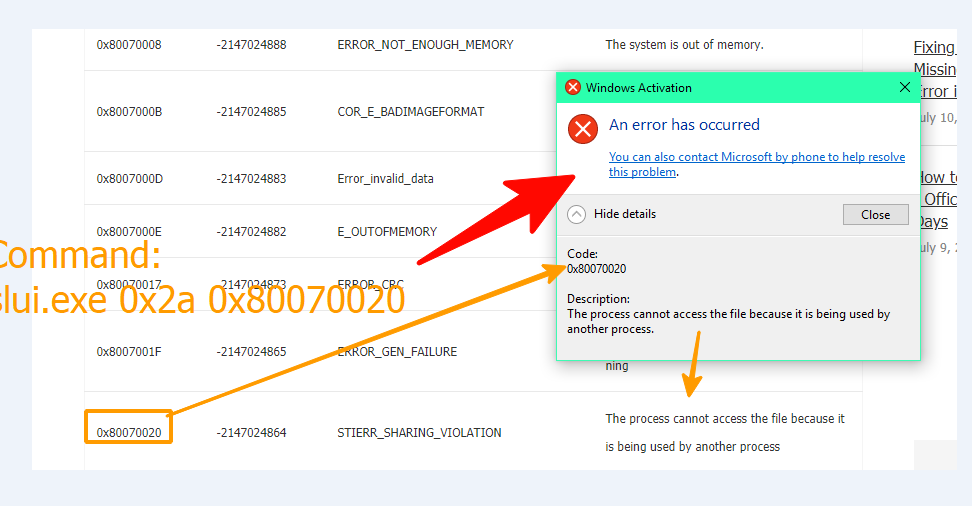Viewport: 972px width, 506px height.
Task: Click the Windows Activation title bar text
Action: [x=638, y=88]
